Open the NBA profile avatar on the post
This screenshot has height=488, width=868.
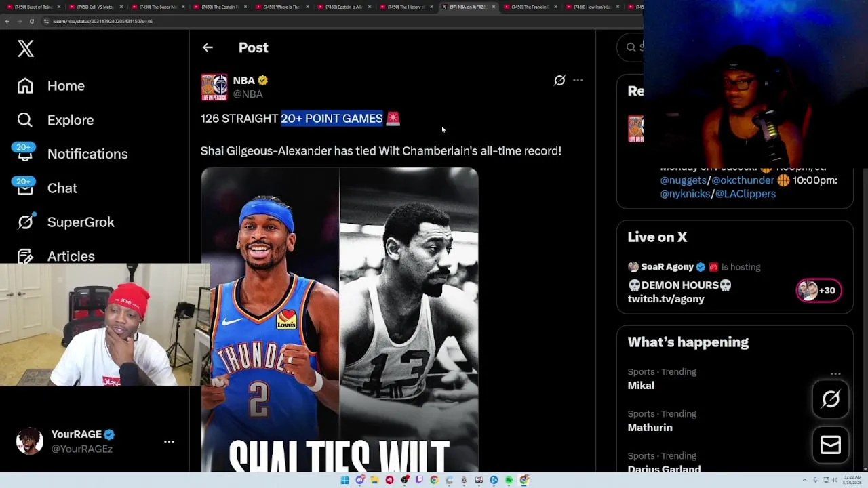point(214,87)
